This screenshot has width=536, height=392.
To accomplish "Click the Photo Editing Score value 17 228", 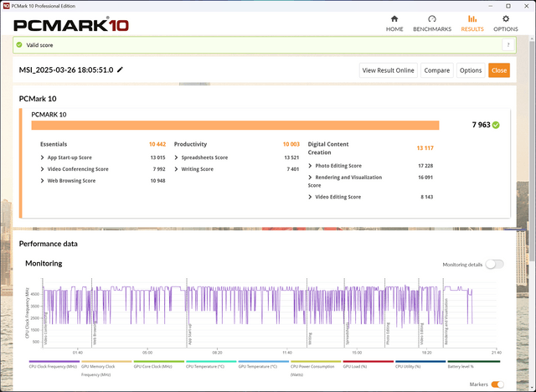I will coord(425,166).
